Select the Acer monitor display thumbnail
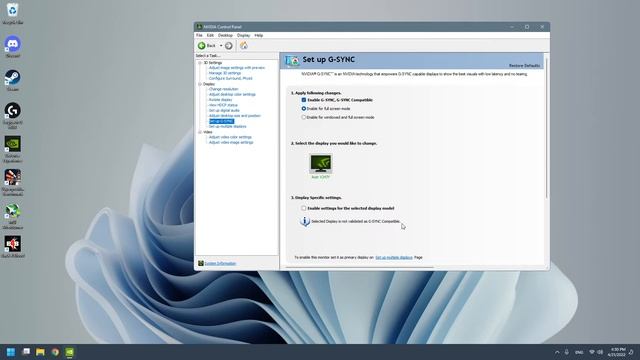640x360 pixels. coord(321,164)
